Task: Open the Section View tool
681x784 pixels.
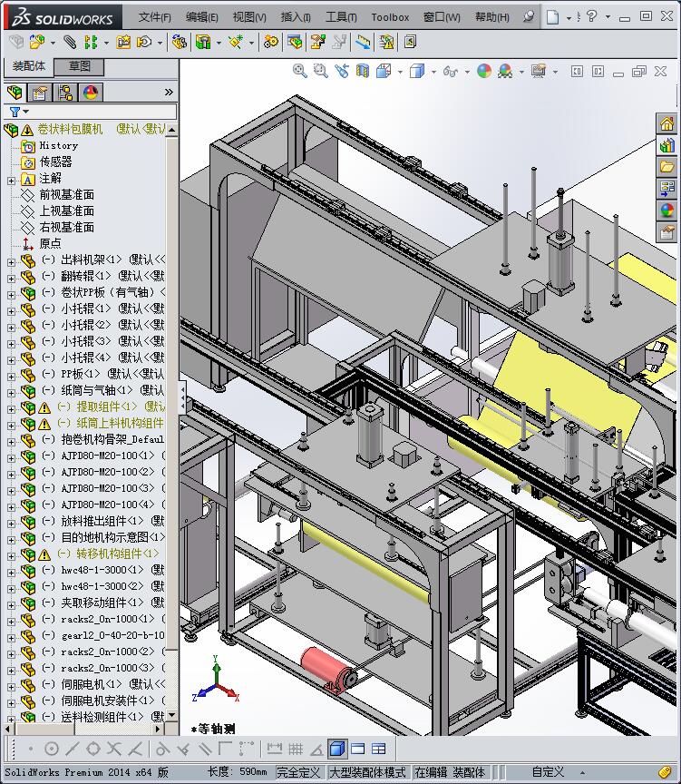Action: [x=363, y=72]
